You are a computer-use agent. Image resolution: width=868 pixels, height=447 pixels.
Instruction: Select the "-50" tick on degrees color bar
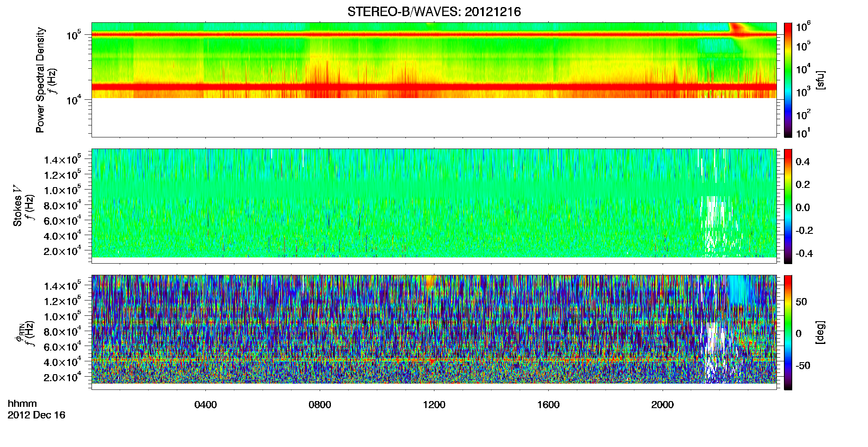[803, 366]
